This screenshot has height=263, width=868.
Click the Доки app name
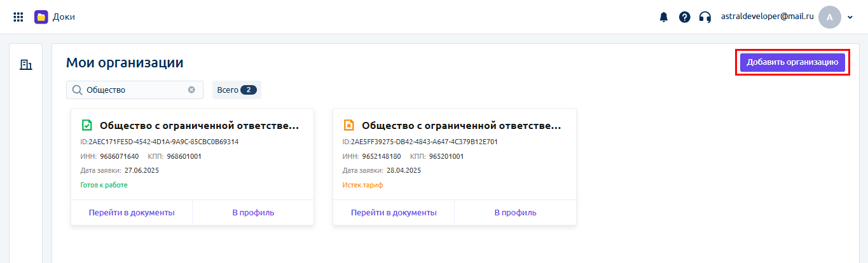[64, 17]
